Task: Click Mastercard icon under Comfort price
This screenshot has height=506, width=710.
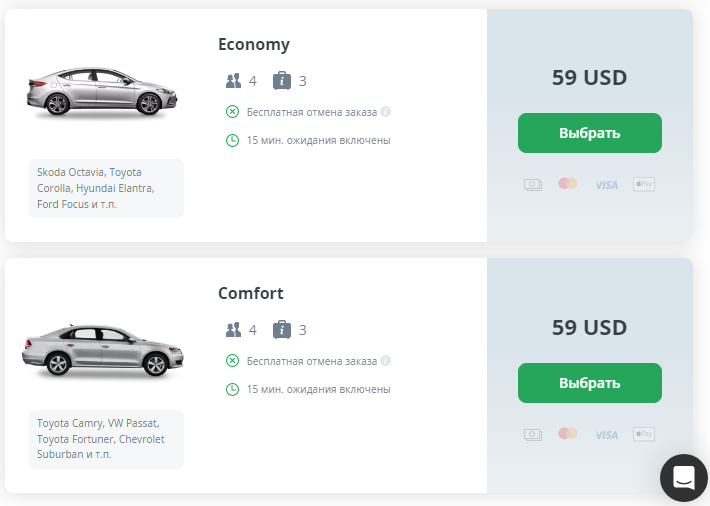Action: [x=568, y=433]
